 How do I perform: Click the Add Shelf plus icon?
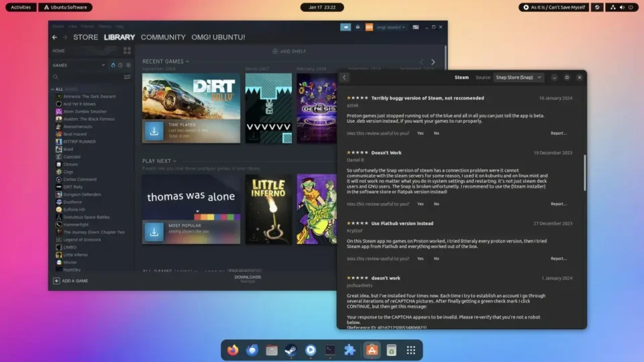coord(275,52)
